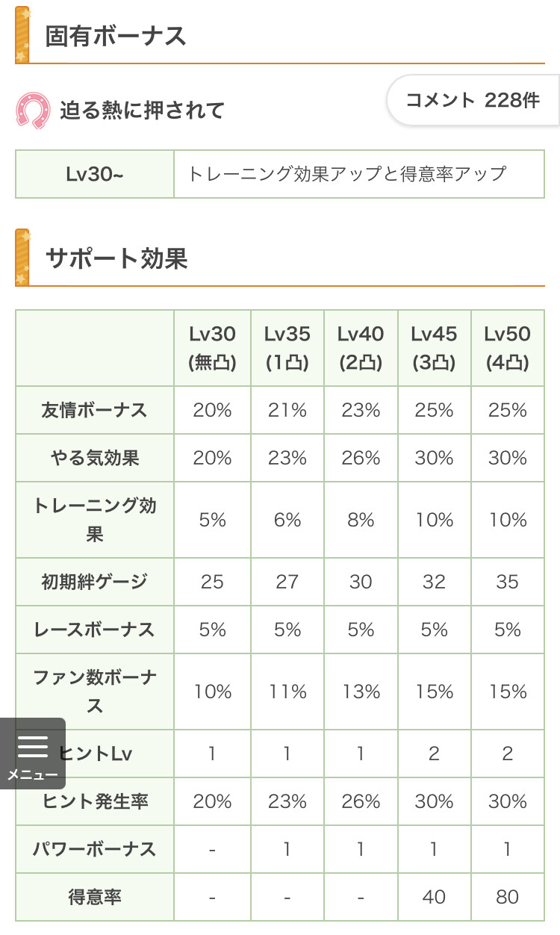The image size is (560, 935).
Task: Select the Lv35 (1凸) column header
Action: (287, 348)
